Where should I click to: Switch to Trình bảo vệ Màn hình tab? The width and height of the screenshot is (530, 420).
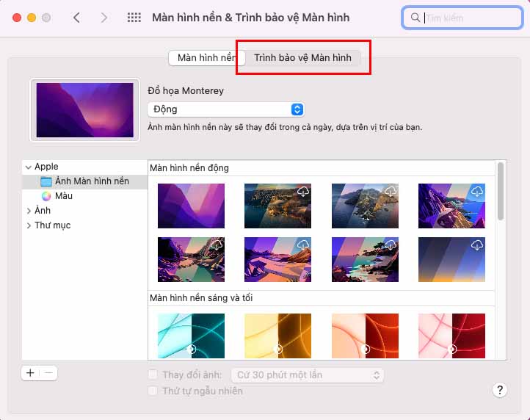pyautogui.click(x=302, y=58)
